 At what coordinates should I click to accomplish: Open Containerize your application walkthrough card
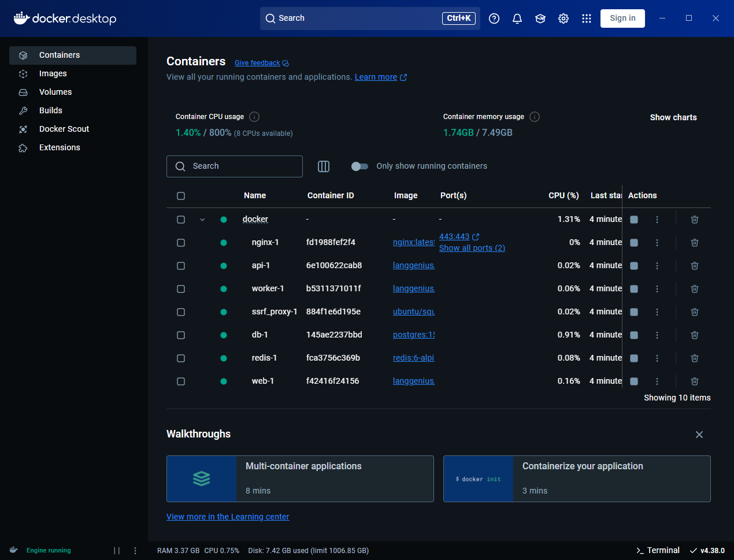[577, 479]
